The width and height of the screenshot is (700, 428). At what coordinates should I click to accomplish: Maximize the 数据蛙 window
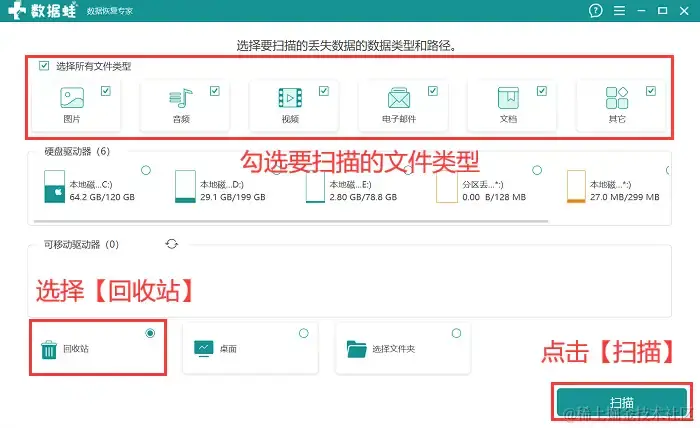(662, 11)
